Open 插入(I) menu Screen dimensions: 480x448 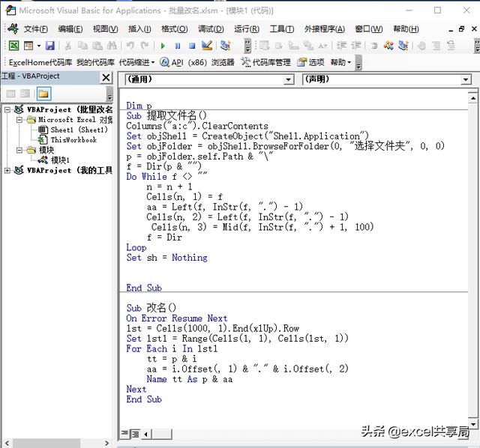click(139, 29)
